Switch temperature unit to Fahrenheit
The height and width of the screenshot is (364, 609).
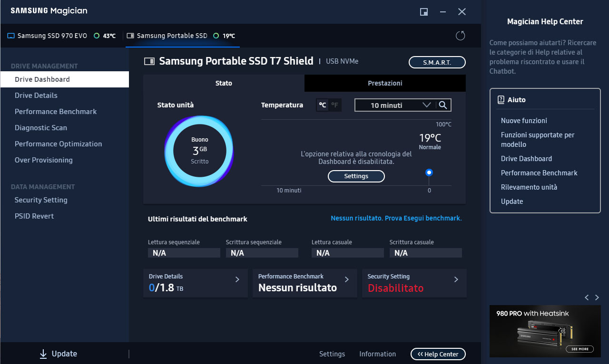point(335,105)
